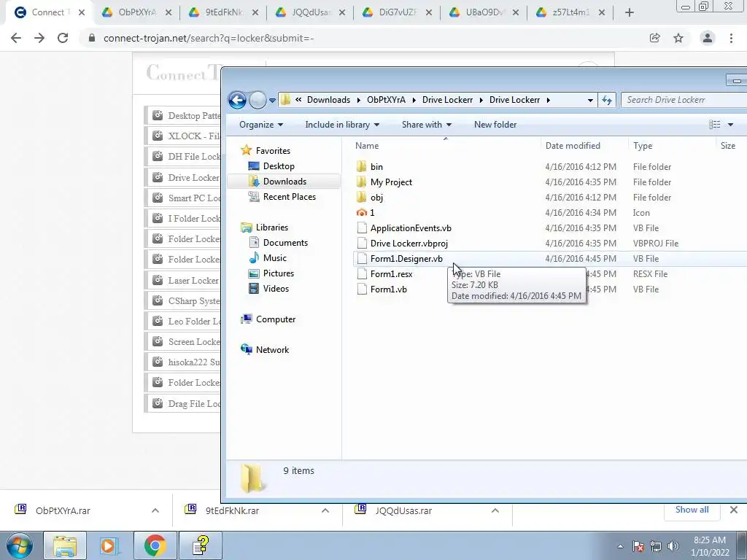This screenshot has height=560, width=747.
Task: Select the bin folder
Action: (376, 167)
